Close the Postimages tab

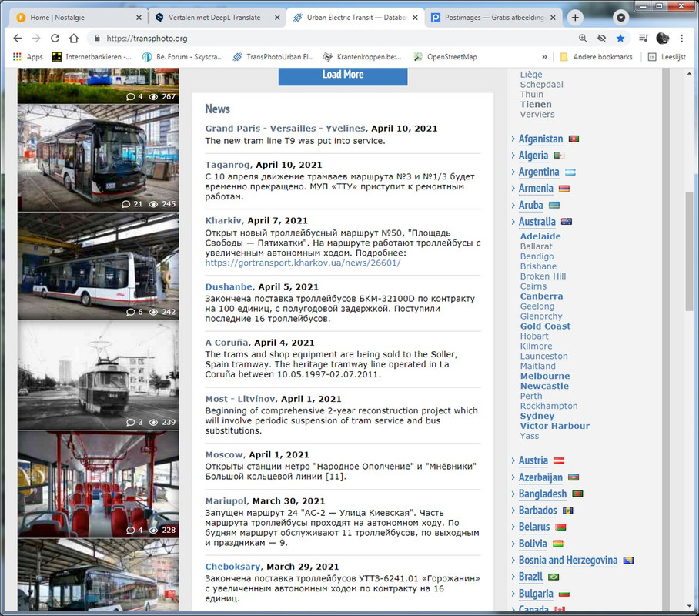pos(553,18)
